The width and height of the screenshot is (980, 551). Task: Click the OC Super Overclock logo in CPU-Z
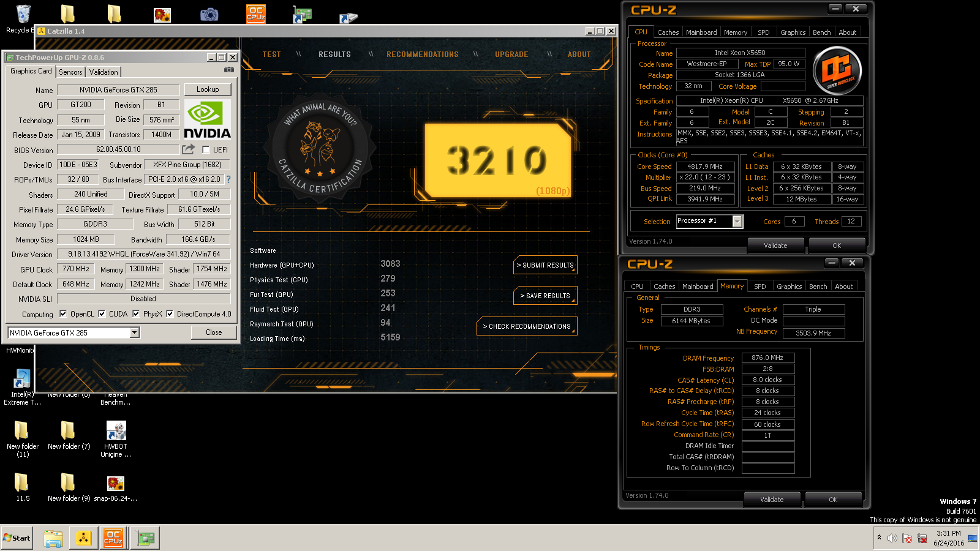[x=837, y=71]
